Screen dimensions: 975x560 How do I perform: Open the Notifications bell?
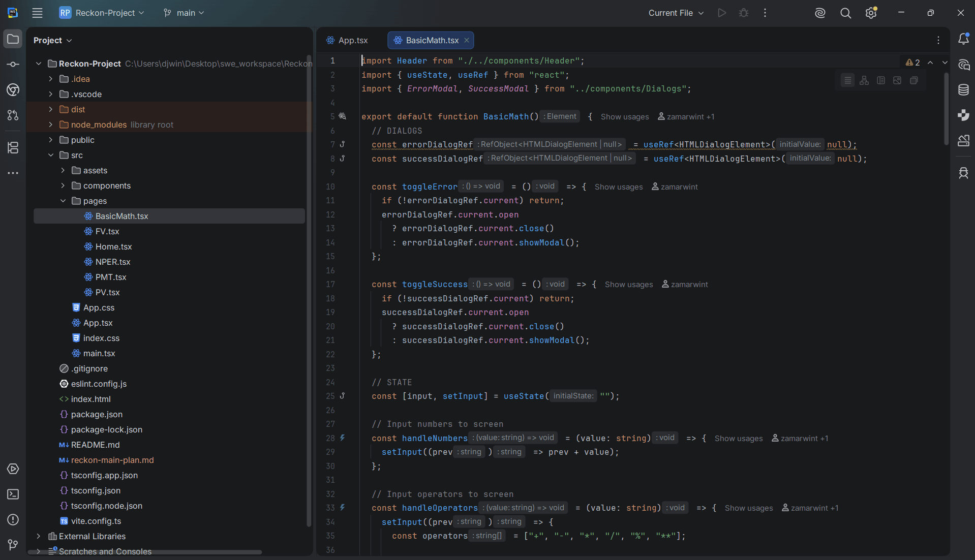(x=963, y=39)
